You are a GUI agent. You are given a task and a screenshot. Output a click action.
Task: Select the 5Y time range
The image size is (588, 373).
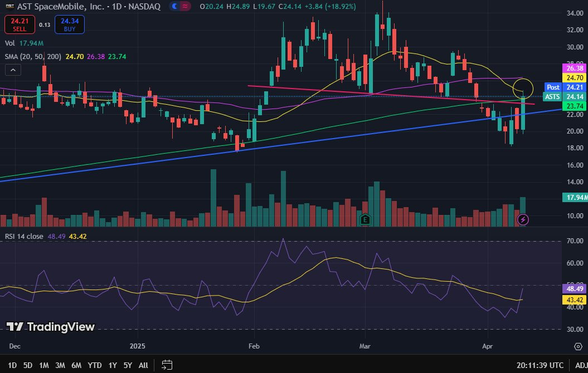click(128, 365)
